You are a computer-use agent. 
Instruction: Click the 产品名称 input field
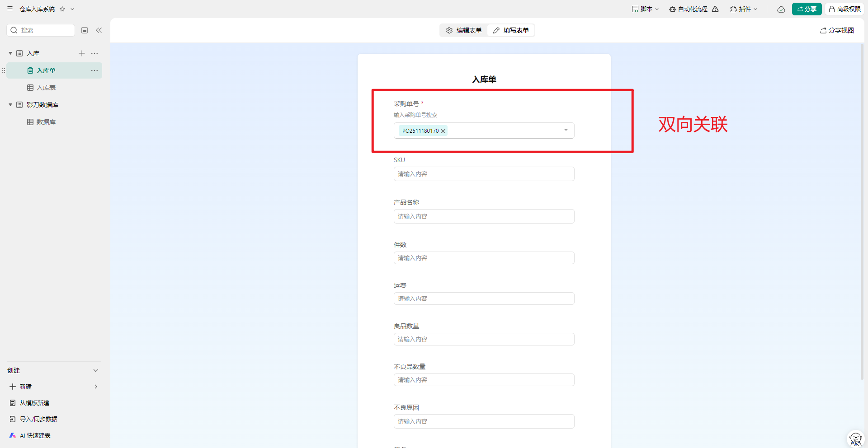point(484,216)
